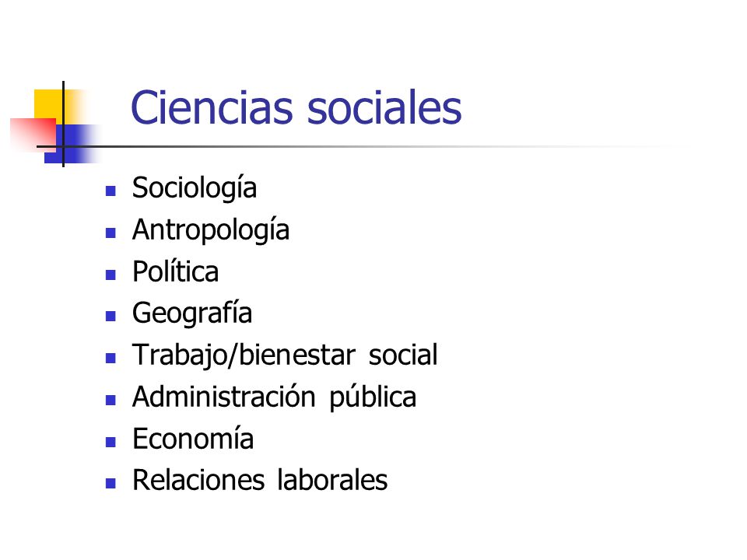Click the blue square in the slide logo
The image size is (747, 560).
click(72, 144)
